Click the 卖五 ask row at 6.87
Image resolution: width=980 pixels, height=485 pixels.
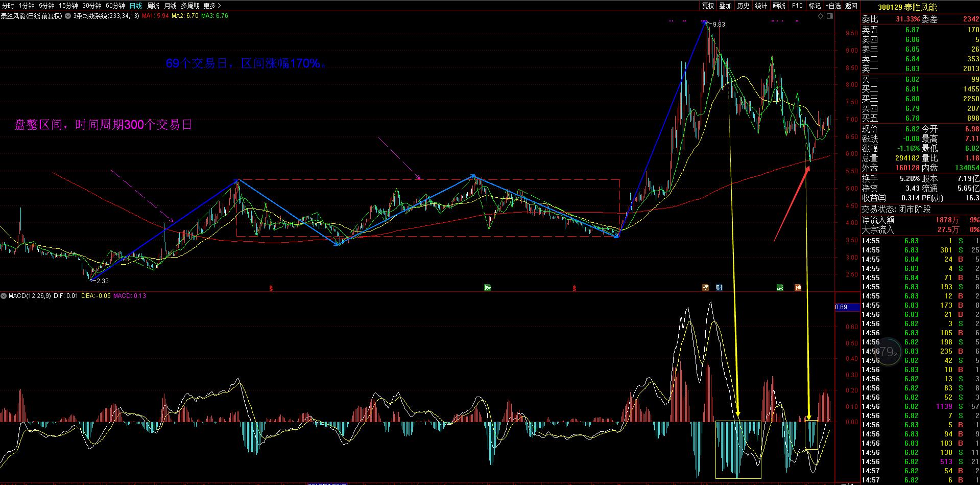point(920,30)
